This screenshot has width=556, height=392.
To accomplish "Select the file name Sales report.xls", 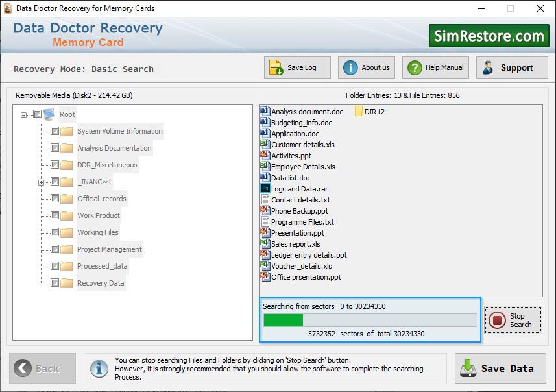I will click(296, 244).
